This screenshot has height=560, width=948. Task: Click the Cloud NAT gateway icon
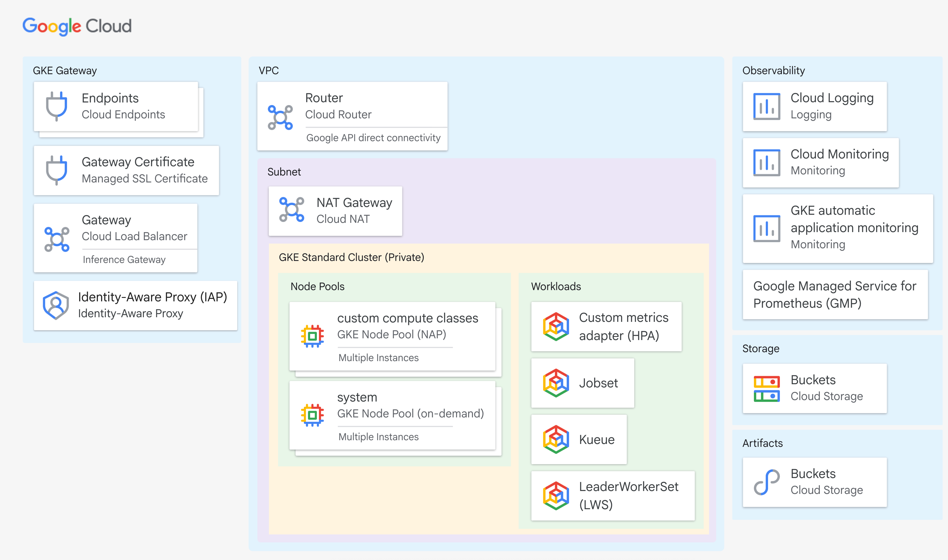point(291,210)
